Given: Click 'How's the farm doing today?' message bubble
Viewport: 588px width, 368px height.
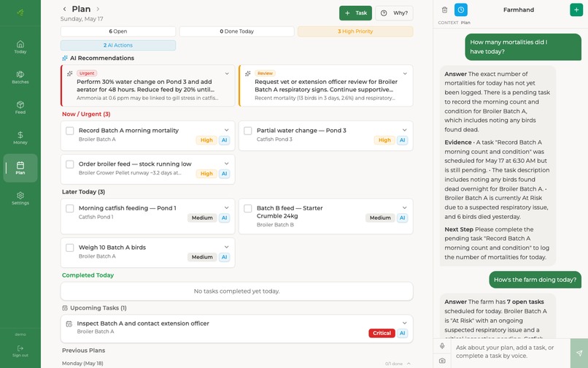Looking at the screenshot, I should (x=535, y=280).
